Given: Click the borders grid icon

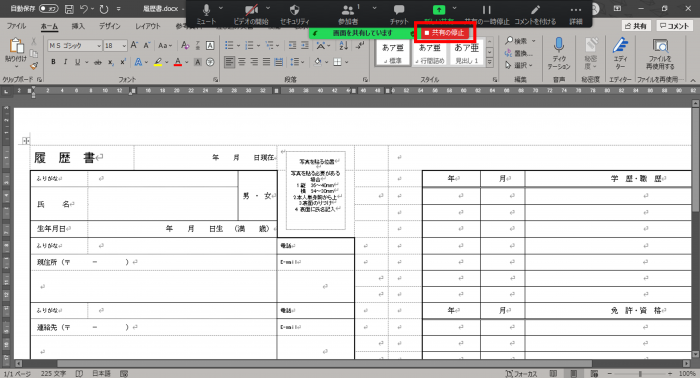Looking at the screenshot, I should pos(338,62).
